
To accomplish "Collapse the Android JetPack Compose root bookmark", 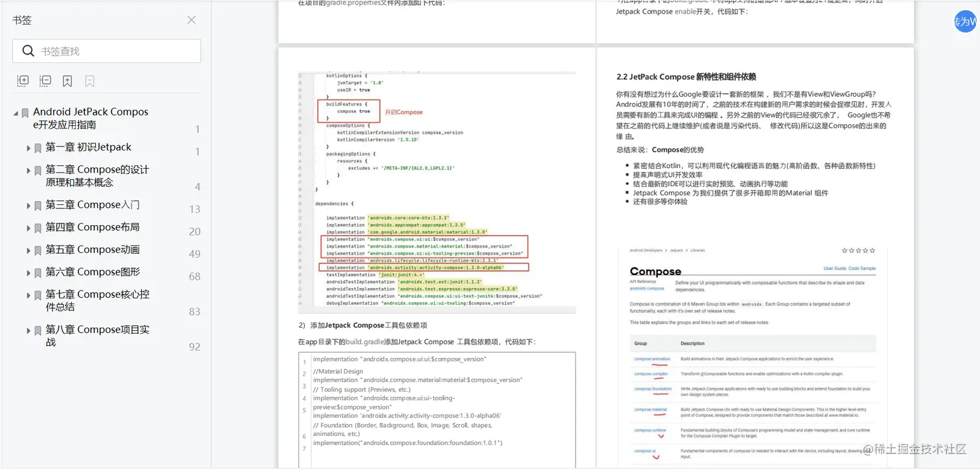I will click(x=16, y=114).
